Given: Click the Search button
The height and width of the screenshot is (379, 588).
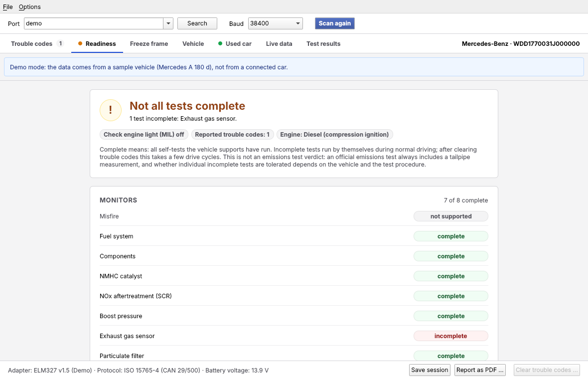Looking at the screenshot, I should tap(197, 23).
